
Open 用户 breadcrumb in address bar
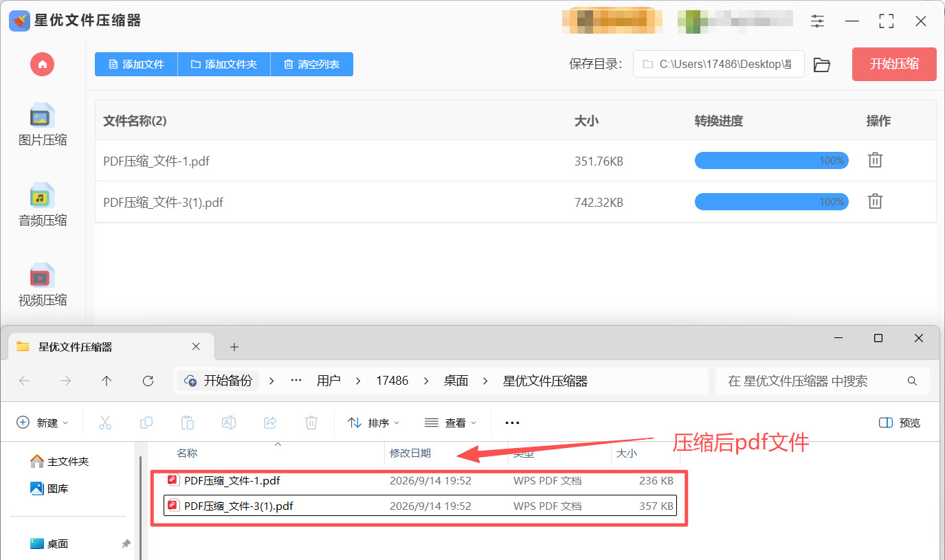[329, 381]
